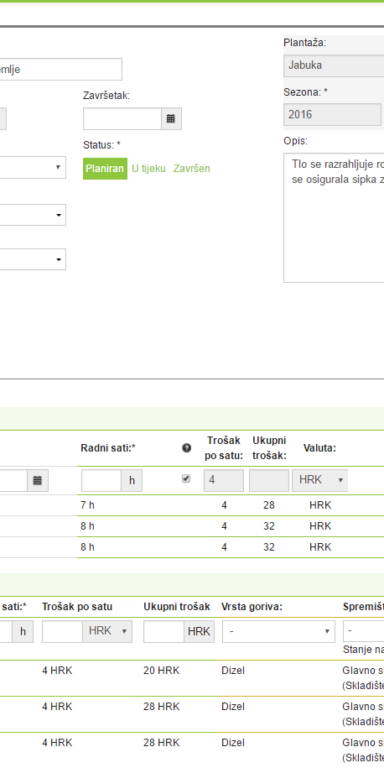384x768 pixels.
Task: Set status to Završen
Action: coord(192,168)
